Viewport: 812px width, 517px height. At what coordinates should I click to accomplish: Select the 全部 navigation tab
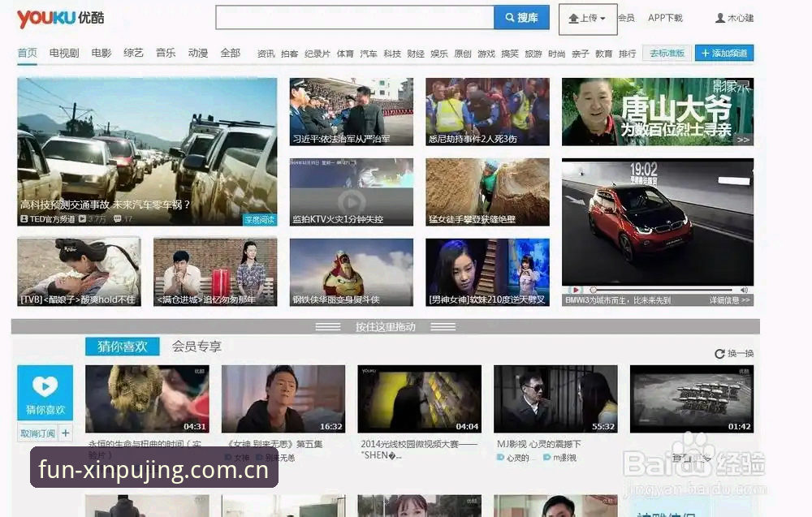tap(231, 53)
